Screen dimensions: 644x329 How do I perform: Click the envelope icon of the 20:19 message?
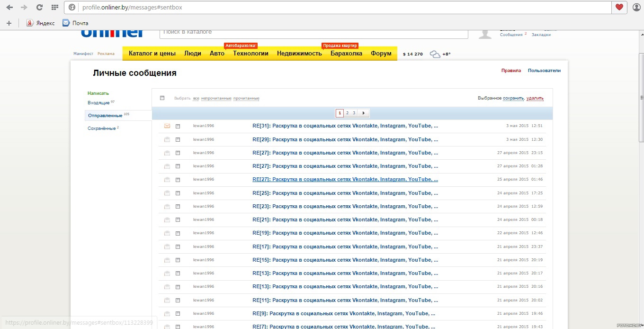coord(167,260)
